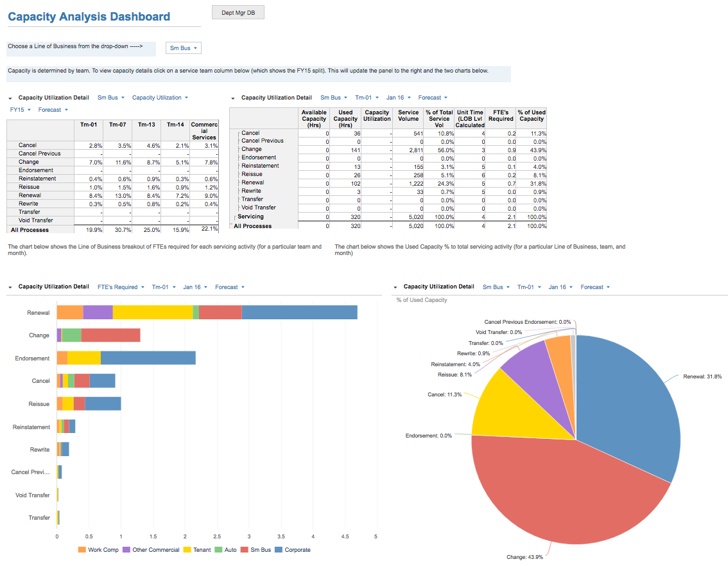Select the Tm-07 team column header

(117, 125)
